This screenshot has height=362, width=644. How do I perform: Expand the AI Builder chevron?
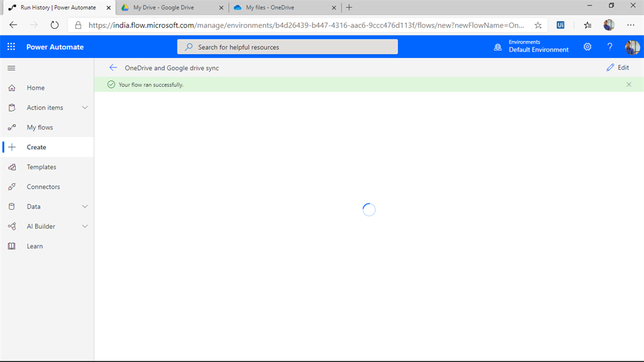tap(85, 226)
